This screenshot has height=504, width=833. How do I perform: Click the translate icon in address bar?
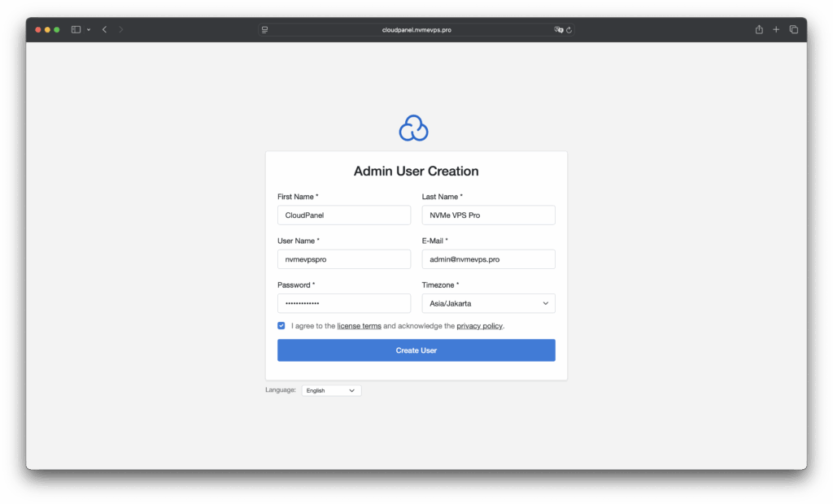point(558,29)
